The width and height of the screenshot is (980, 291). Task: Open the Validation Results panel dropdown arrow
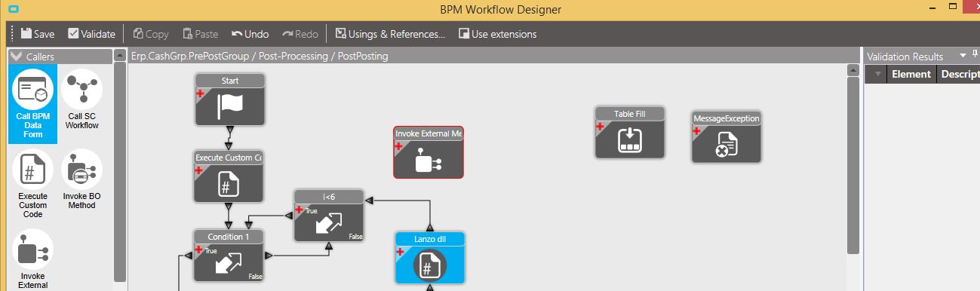963,56
